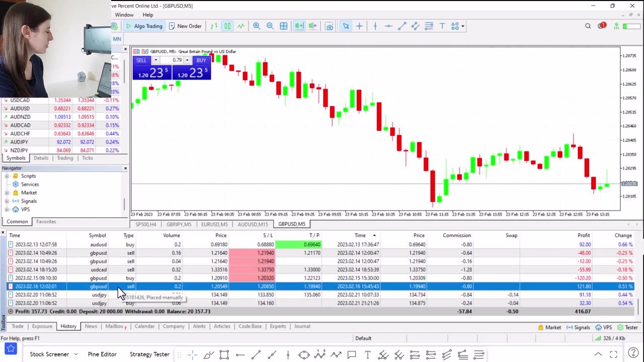Switch to Market Watch Trading tab

pos(65,158)
